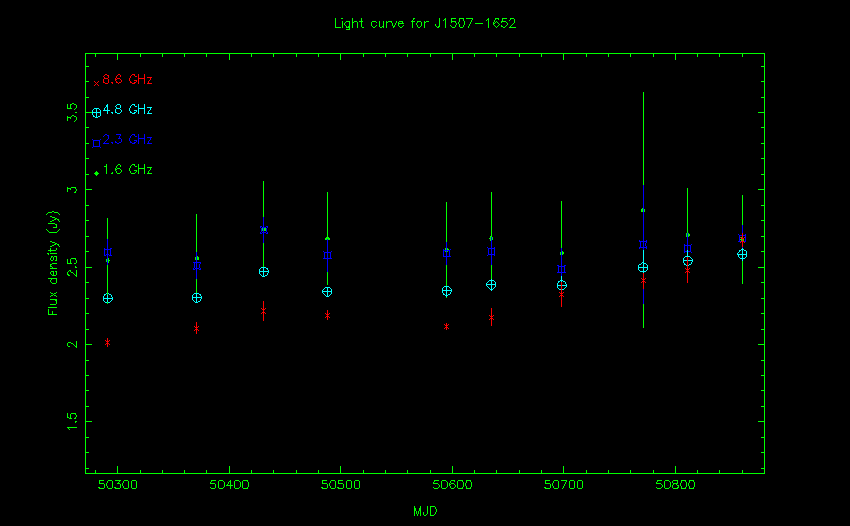This screenshot has height=526, width=850.
Task: Click the y-axis tick label "2.5"
Action: click(x=72, y=267)
